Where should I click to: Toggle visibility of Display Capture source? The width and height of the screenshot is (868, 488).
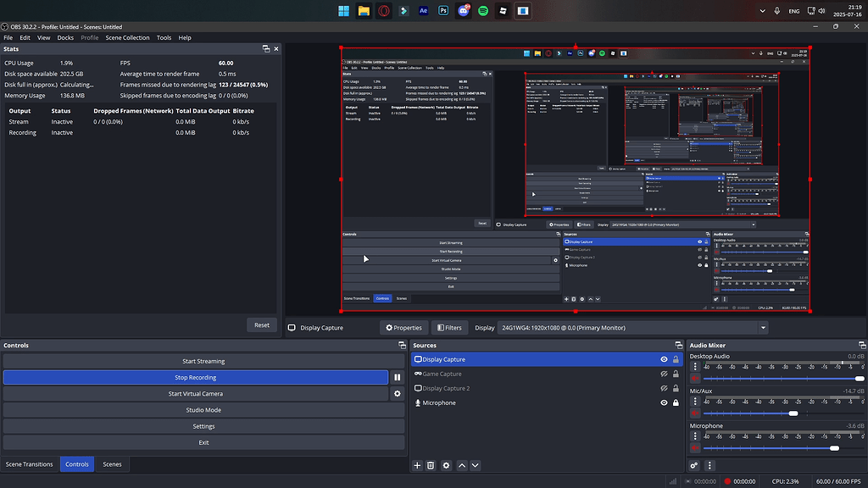coord(664,359)
